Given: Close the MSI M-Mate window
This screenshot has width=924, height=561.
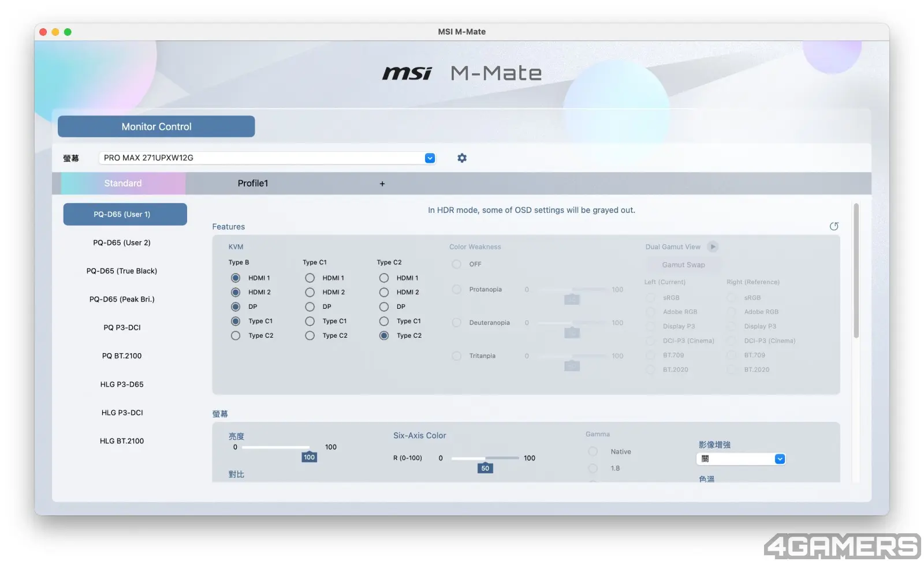Looking at the screenshot, I should [x=43, y=32].
